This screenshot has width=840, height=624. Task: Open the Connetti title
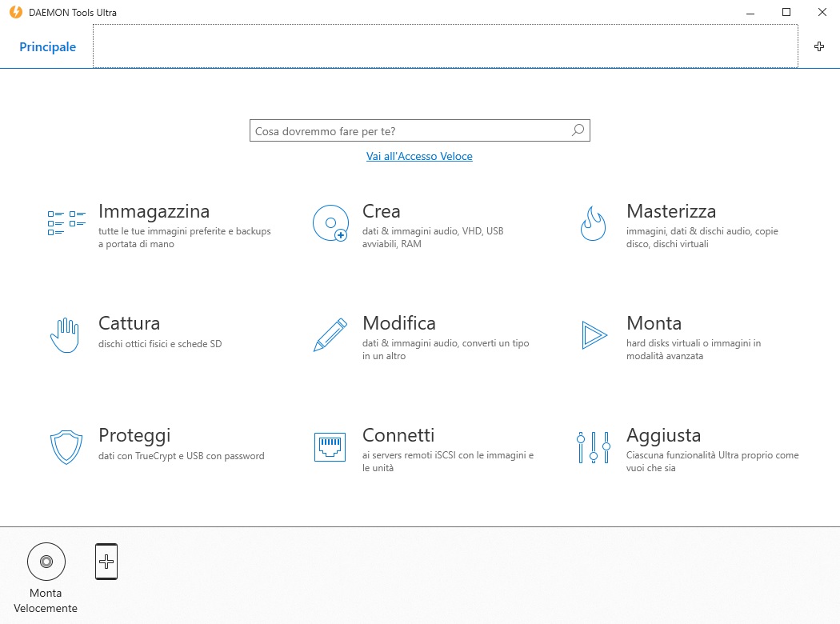[x=398, y=435]
